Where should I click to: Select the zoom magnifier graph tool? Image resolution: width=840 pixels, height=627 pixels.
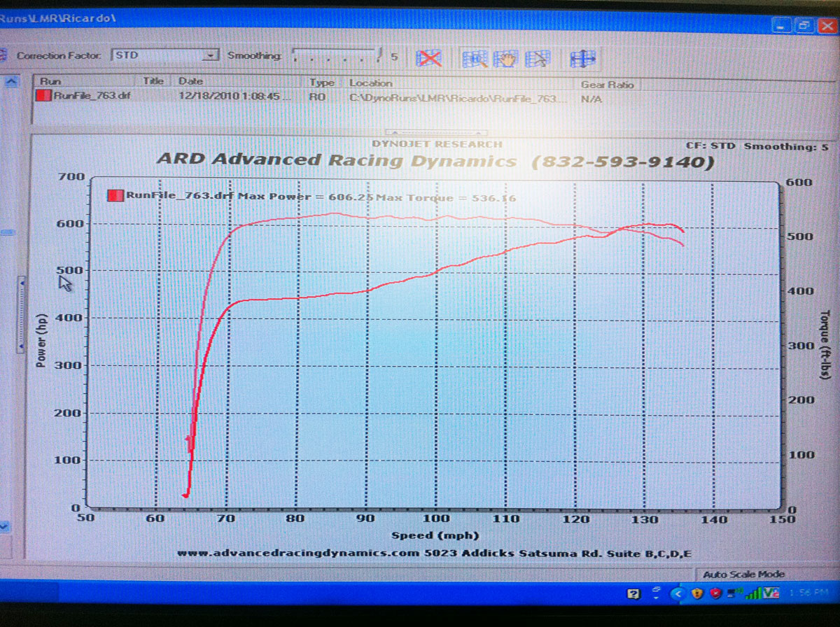[474, 58]
